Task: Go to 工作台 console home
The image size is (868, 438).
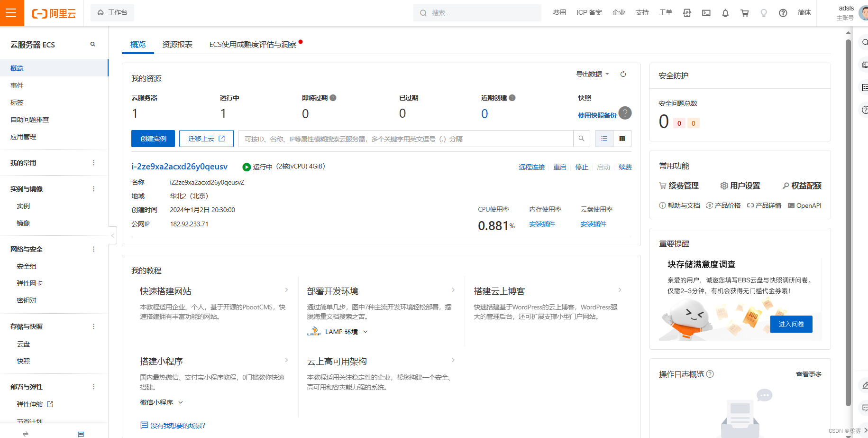Action: pyautogui.click(x=112, y=13)
